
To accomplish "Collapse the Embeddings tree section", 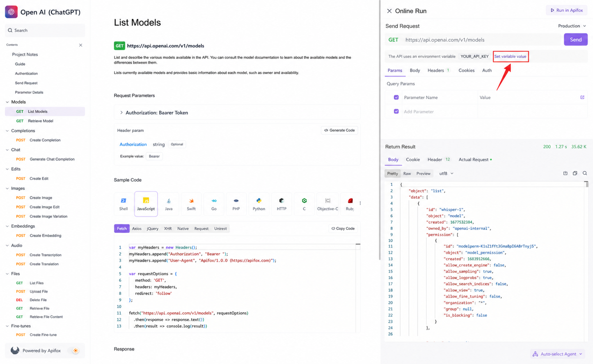I will click(x=7, y=226).
